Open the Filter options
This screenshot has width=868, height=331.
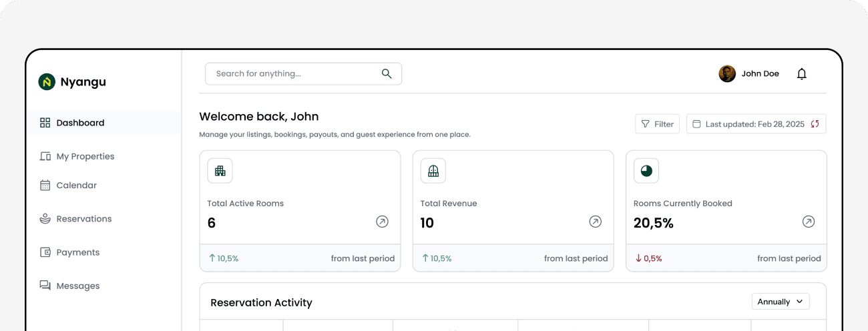[x=657, y=124]
